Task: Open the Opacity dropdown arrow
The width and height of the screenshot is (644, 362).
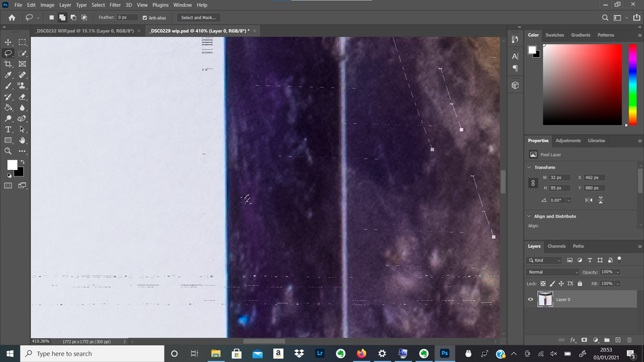Action: 618,272
